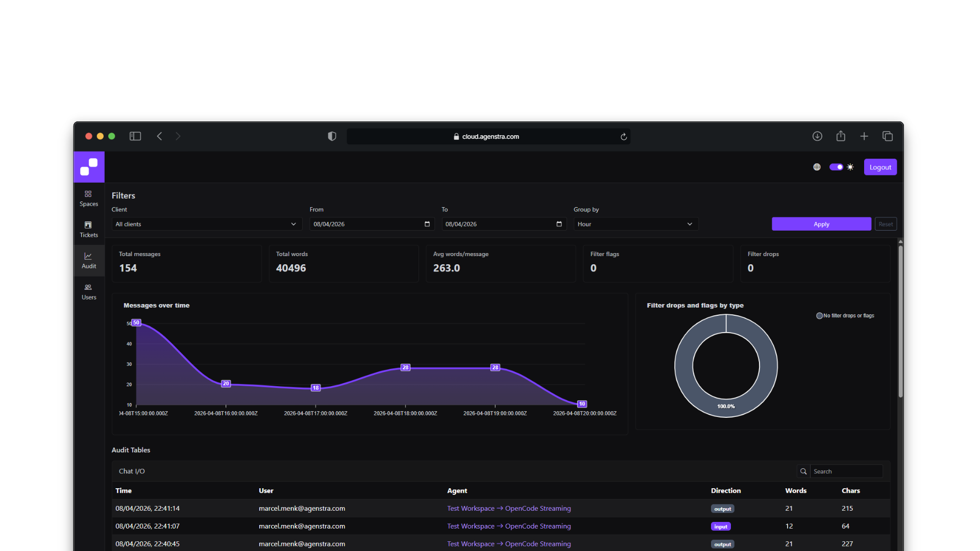Click the browser sidebar toggle icon
Screen dimensions: 980x551
(135, 136)
